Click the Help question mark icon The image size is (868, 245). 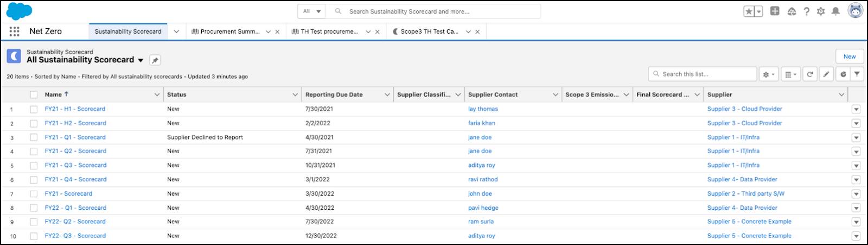click(x=807, y=11)
